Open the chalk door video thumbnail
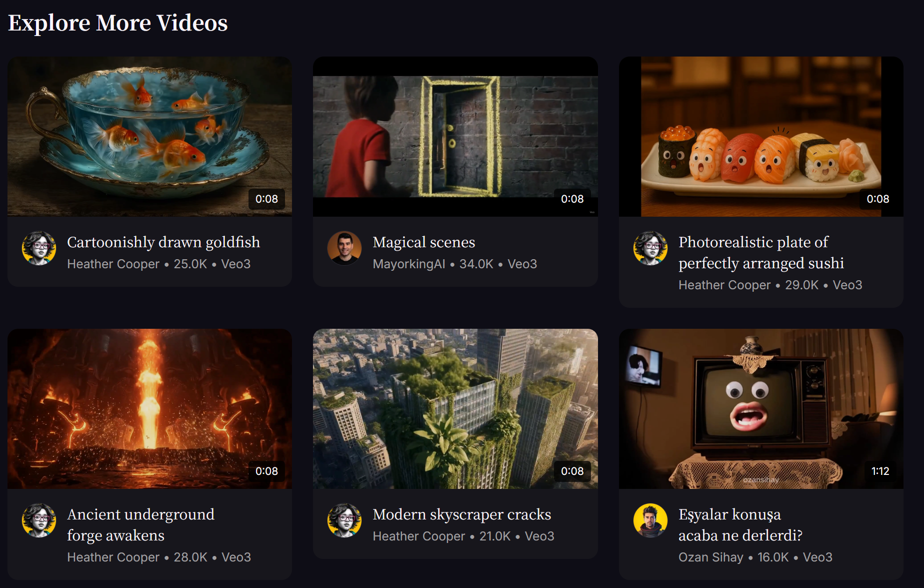The width and height of the screenshot is (924, 588). tap(455, 137)
